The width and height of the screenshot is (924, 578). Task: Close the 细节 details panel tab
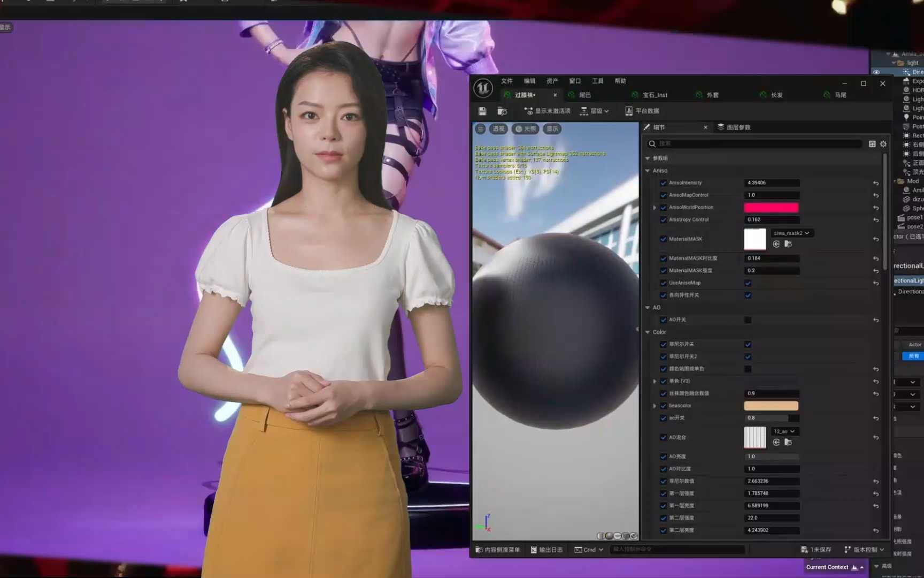pos(705,127)
